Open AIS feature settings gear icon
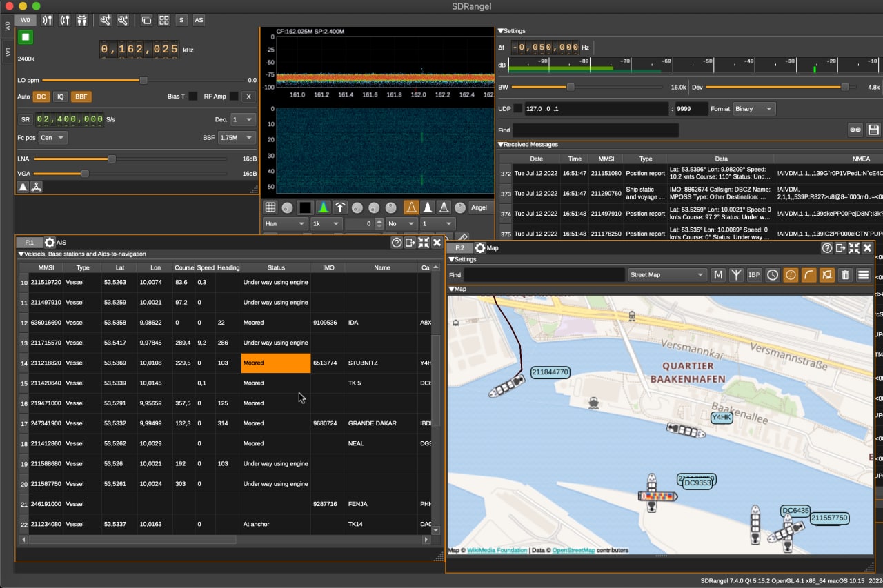The image size is (883, 588). pyautogui.click(x=50, y=243)
